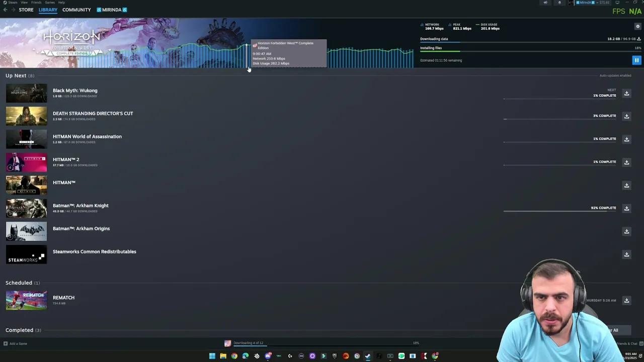Click the Horizon Forbidden West banner logo
644x362 pixels.
pyautogui.click(x=71, y=43)
